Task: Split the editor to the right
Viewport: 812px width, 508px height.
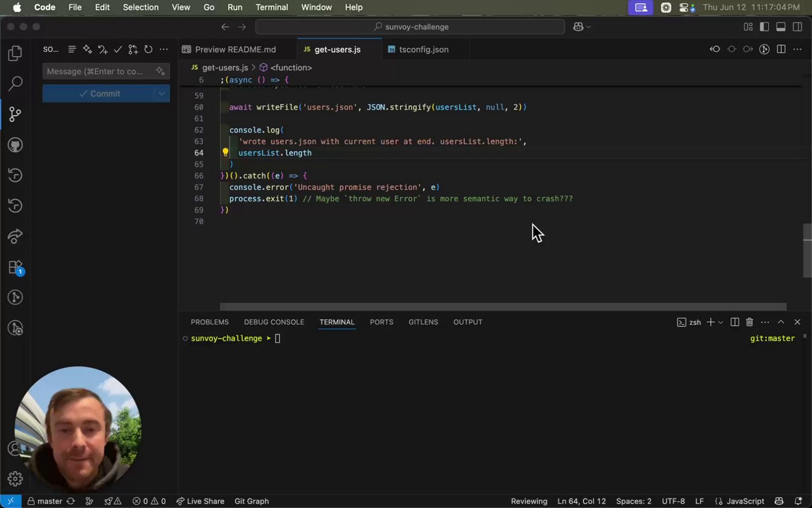Action: click(x=781, y=50)
